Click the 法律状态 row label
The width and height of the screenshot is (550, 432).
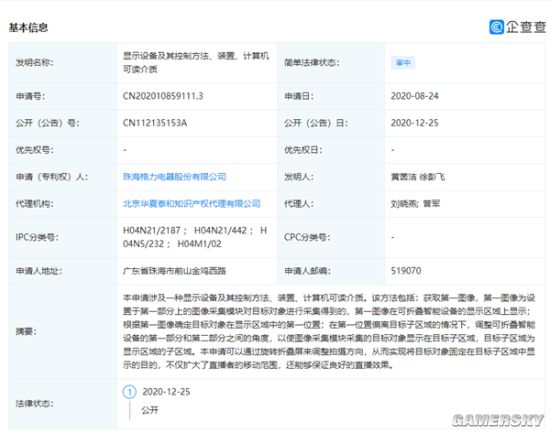point(34,404)
